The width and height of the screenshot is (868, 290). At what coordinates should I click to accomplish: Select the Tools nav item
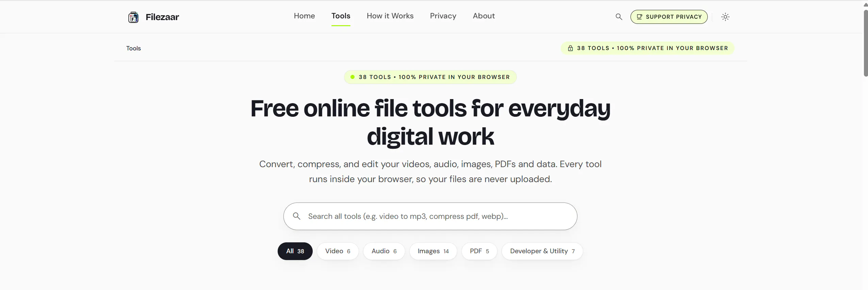pos(341,16)
